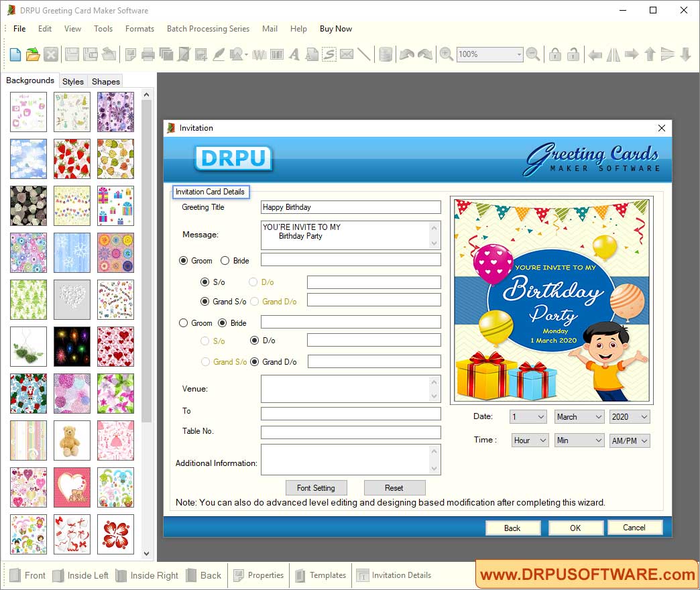The image size is (700, 590).
Task: Click the Back button in Invitation dialog
Action: click(512, 528)
